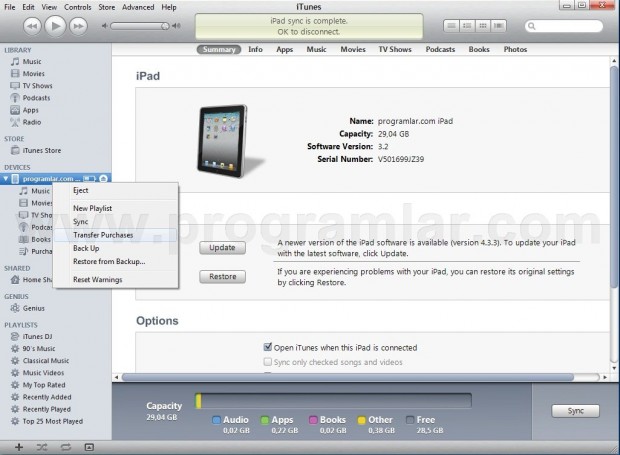Click the low volume speaker icon

[x=104, y=26]
